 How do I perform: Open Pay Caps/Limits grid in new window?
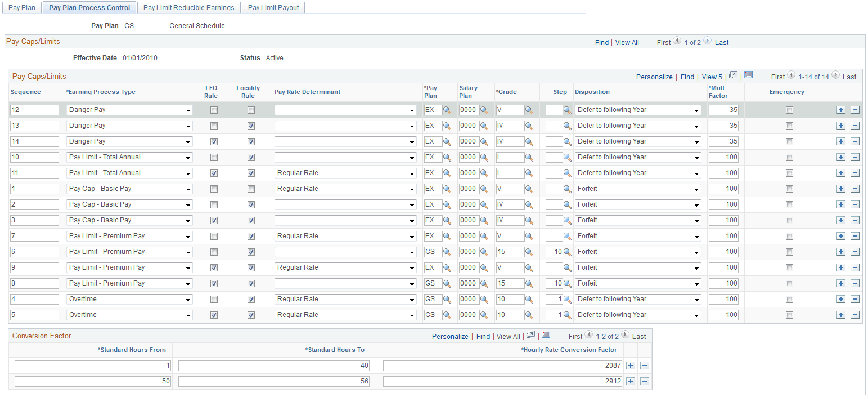tap(734, 76)
